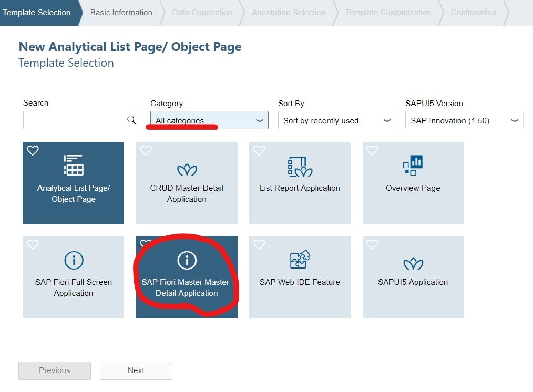
Task: Click the Next button
Action: (136, 370)
